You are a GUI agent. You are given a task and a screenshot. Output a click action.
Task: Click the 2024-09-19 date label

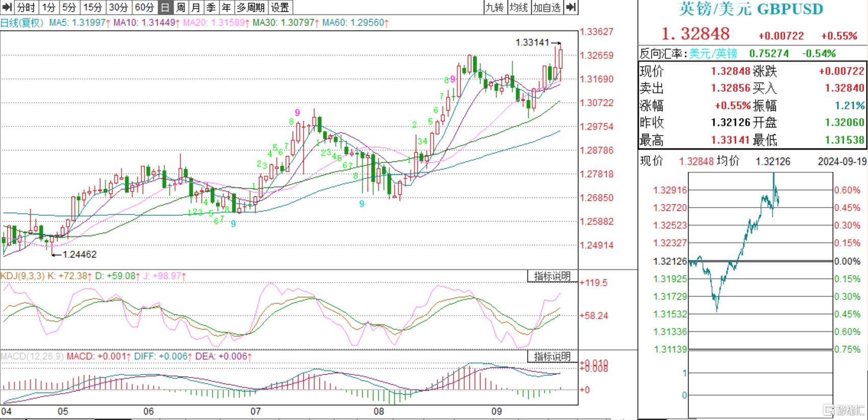[x=842, y=161]
